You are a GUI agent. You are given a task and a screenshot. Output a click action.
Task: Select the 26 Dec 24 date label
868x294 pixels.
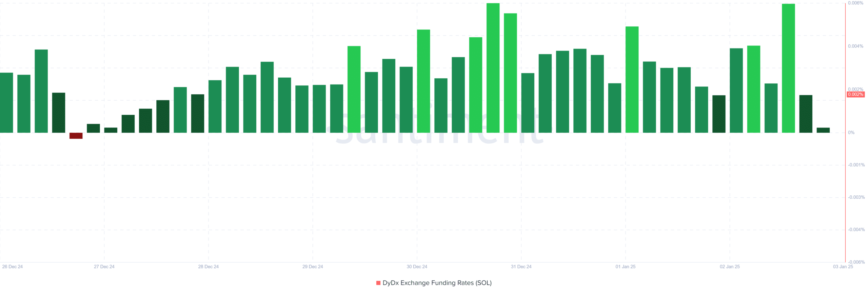tap(13, 267)
